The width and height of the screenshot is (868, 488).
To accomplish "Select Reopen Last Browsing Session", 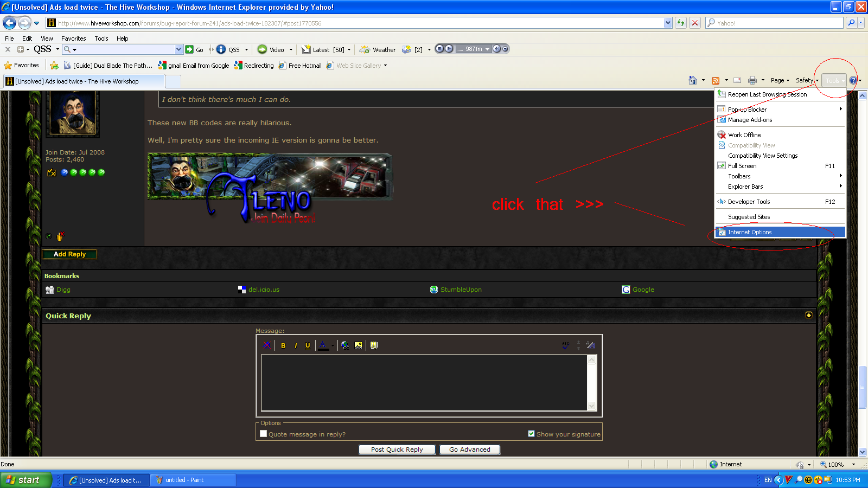I will (780, 94).
